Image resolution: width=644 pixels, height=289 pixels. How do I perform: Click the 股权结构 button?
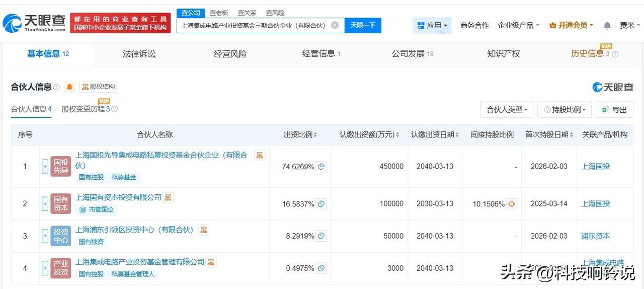[x=98, y=87]
